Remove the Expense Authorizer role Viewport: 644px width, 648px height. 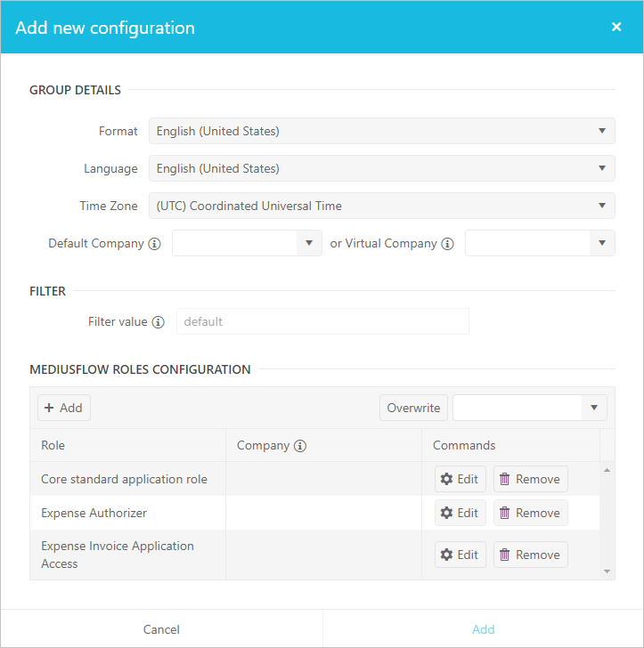(530, 513)
